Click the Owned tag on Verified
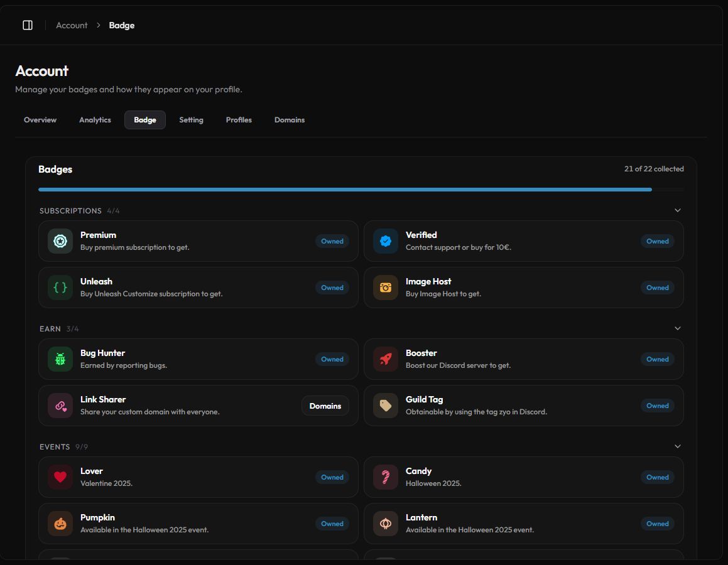 pos(658,241)
